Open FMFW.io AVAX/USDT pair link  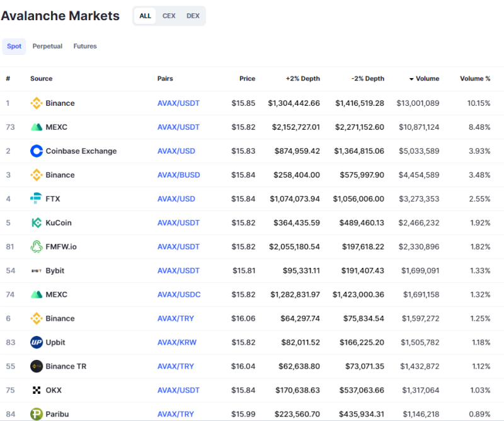tap(178, 246)
